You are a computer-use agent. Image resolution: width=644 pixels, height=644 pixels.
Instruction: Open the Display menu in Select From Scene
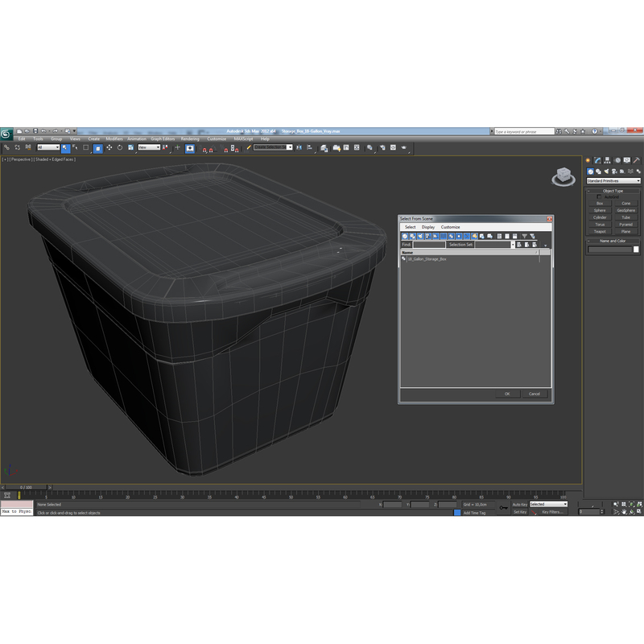(427, 227)
